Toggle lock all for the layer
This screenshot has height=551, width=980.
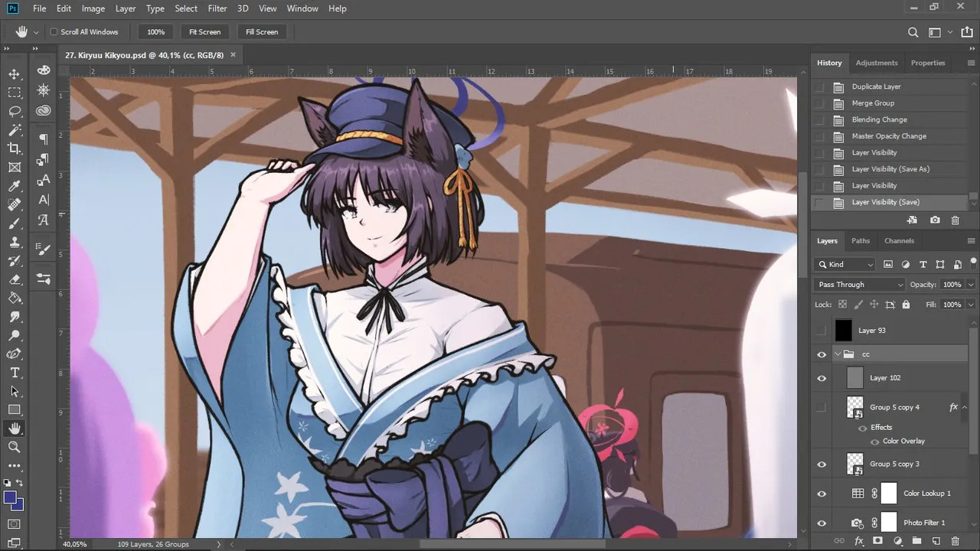[x=906, y=305]
